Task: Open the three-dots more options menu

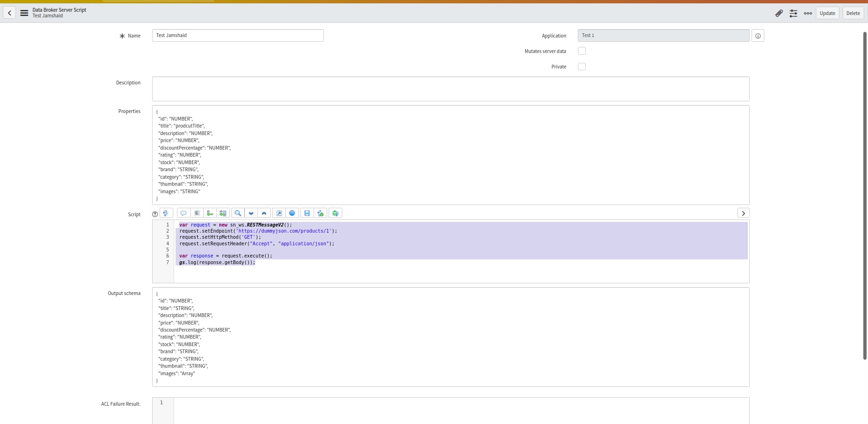Action: coord(808,13)
